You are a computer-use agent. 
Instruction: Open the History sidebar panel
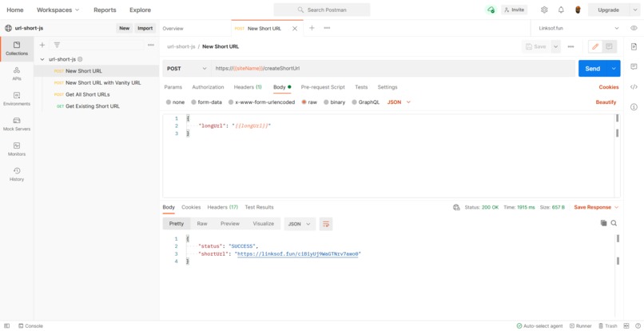pyautogui.click(x=17, y=174)
